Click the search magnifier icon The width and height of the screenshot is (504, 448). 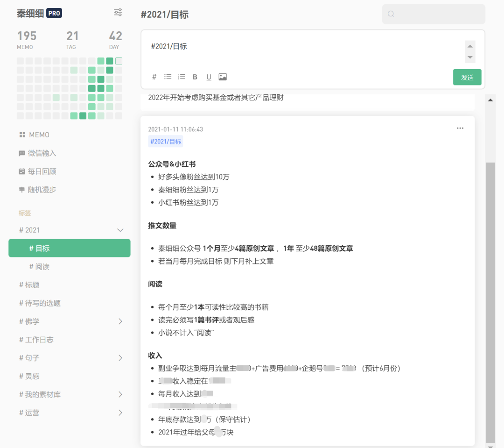tap(391, 14)
